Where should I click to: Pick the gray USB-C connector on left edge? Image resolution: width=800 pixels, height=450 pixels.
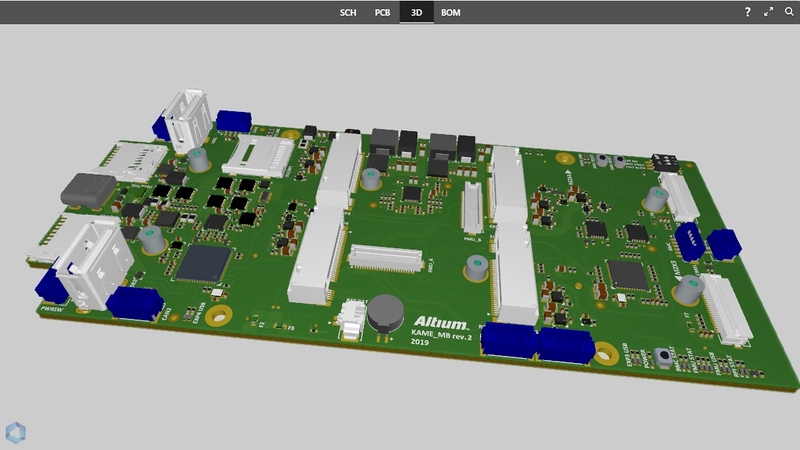[x=90, y=190]
